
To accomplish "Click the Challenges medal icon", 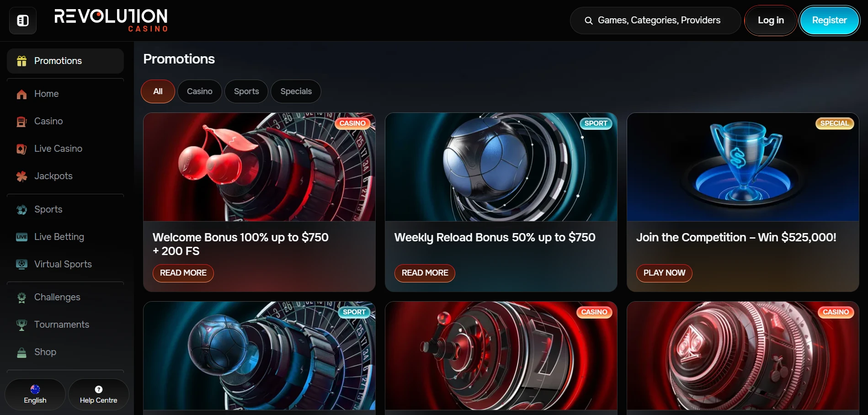I will click(x=21, y=298).
